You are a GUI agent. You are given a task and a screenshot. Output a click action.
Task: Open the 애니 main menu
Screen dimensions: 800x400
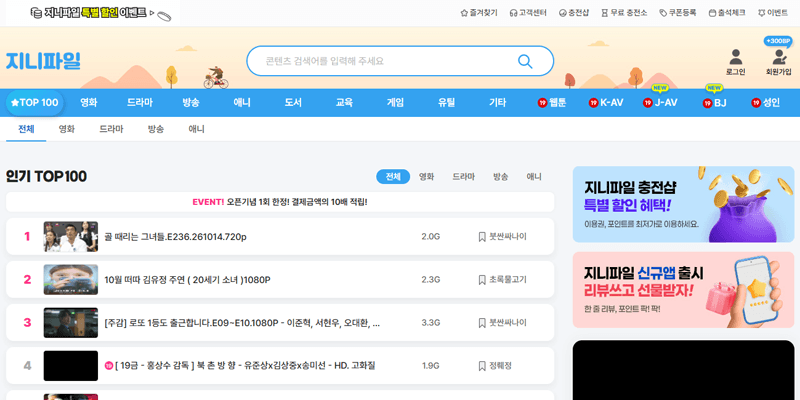[242, 103]
